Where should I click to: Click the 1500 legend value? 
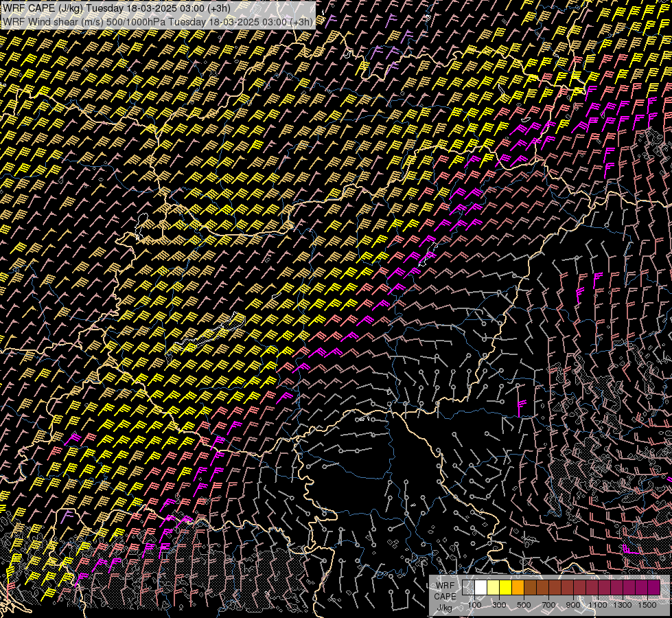coord(647,605)
